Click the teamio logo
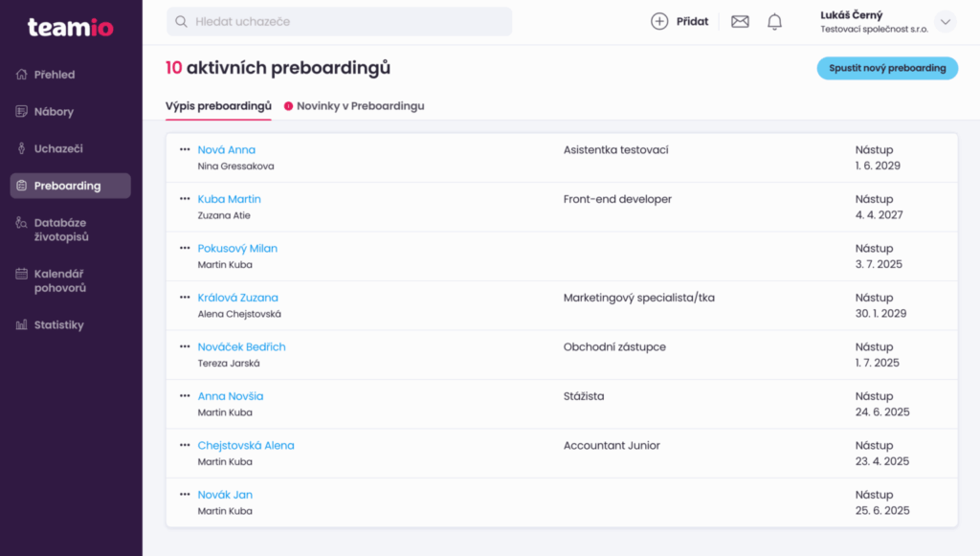This screenshot has height=556, width=980. click(x=71, y=27)
